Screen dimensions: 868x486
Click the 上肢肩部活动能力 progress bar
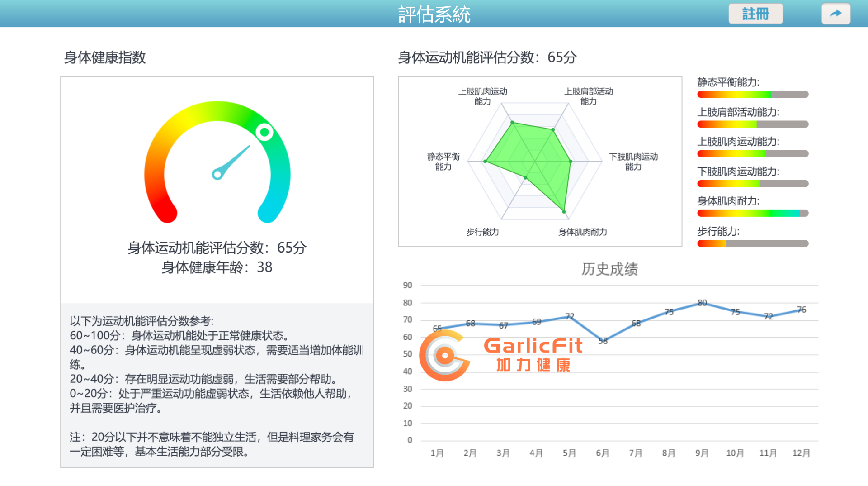coord(753,124)
